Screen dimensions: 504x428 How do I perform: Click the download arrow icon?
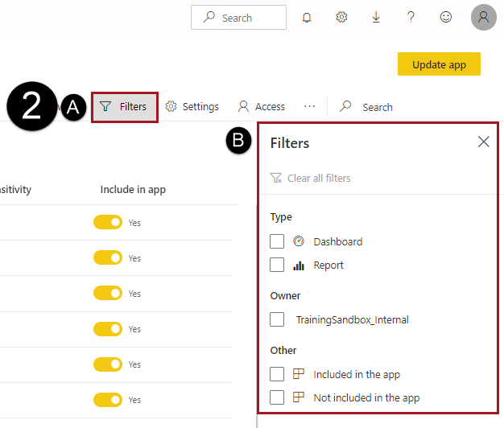click(x=376, y=17)
